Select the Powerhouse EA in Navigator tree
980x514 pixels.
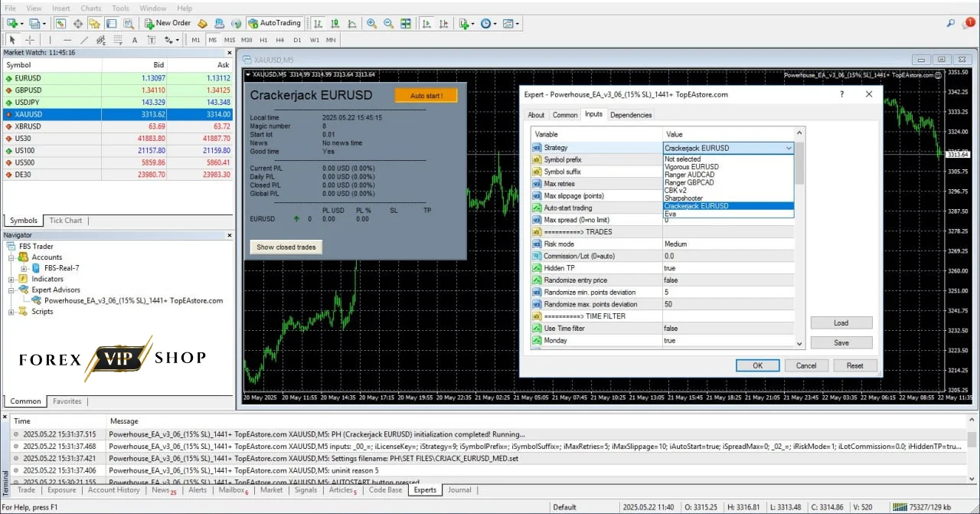pos(133,301)
